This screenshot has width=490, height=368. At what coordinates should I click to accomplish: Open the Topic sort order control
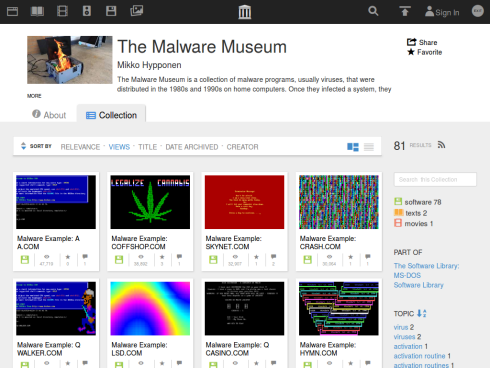click(x=422, y=313)
